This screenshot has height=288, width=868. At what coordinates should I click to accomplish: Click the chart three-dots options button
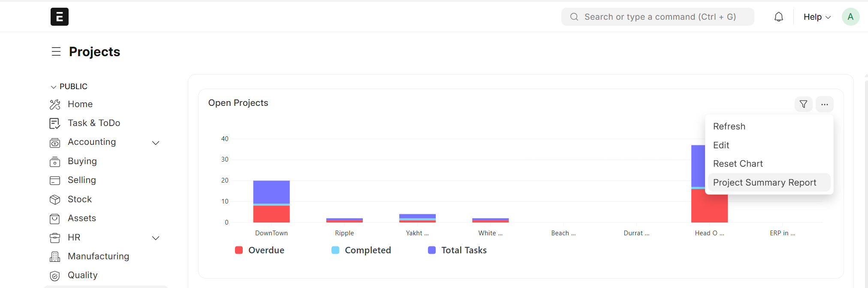point(824,104)
